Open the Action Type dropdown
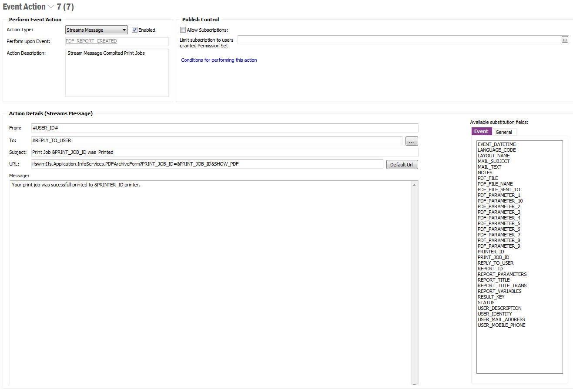 [x=124, y=30]
